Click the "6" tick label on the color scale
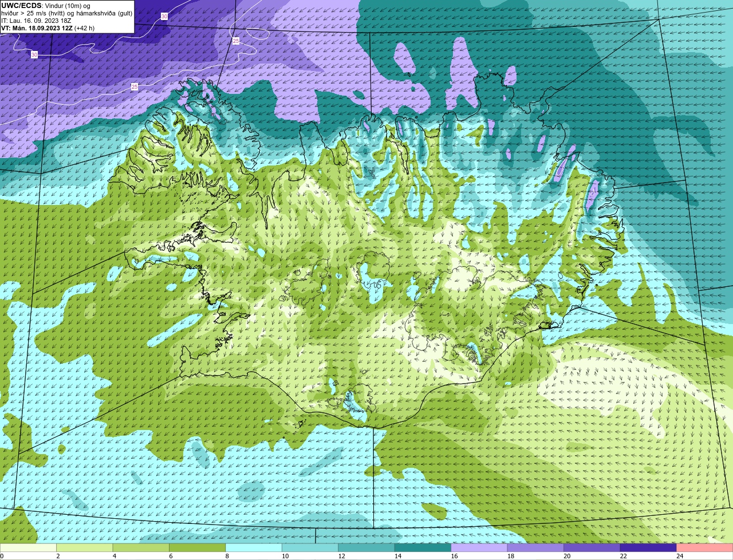 (x=171, y=556)
